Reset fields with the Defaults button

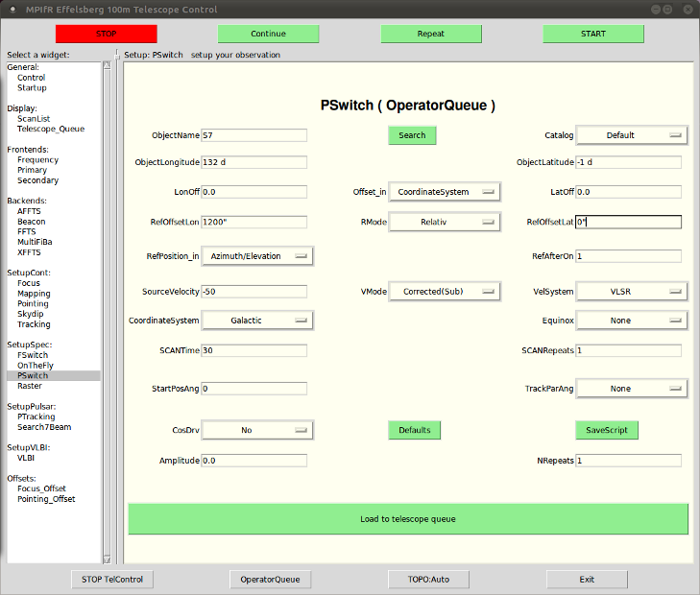414,430
